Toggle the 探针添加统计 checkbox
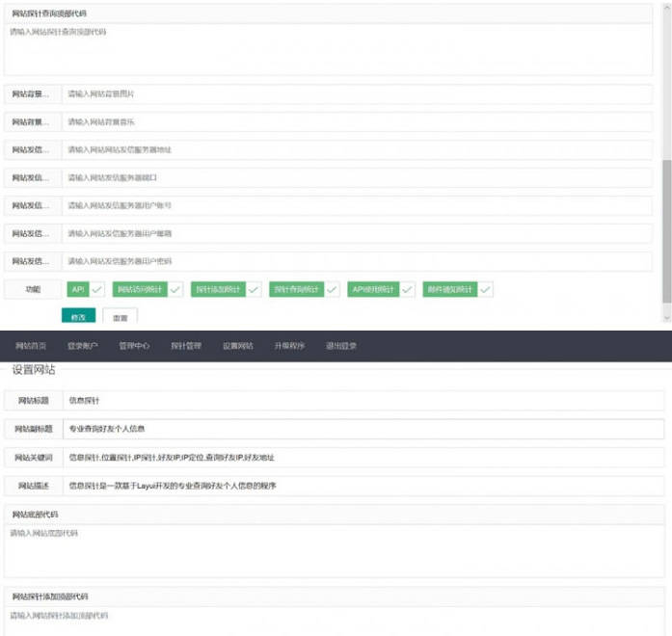672x636 pixels. [226, 289]
